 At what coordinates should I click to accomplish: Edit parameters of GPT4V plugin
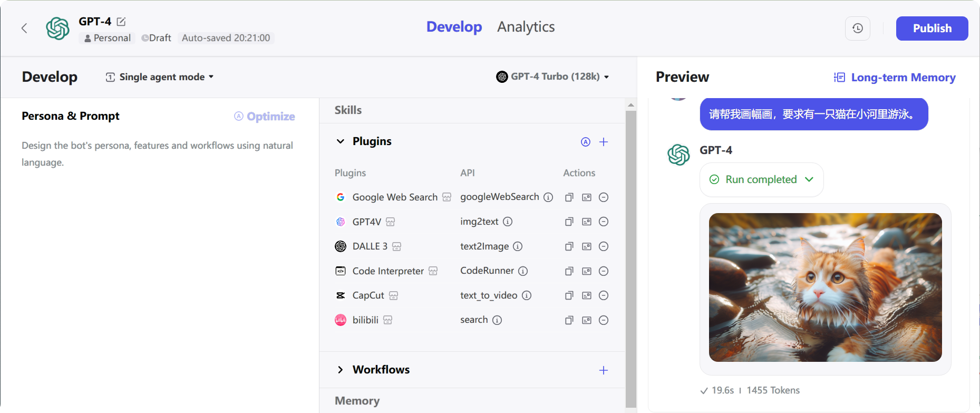[x=586, y=222]
